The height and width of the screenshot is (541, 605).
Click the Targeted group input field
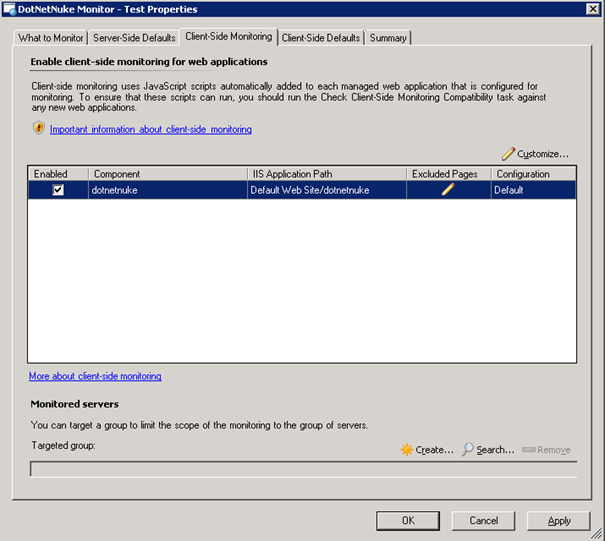pyautogui.click(x=303, y=470)
